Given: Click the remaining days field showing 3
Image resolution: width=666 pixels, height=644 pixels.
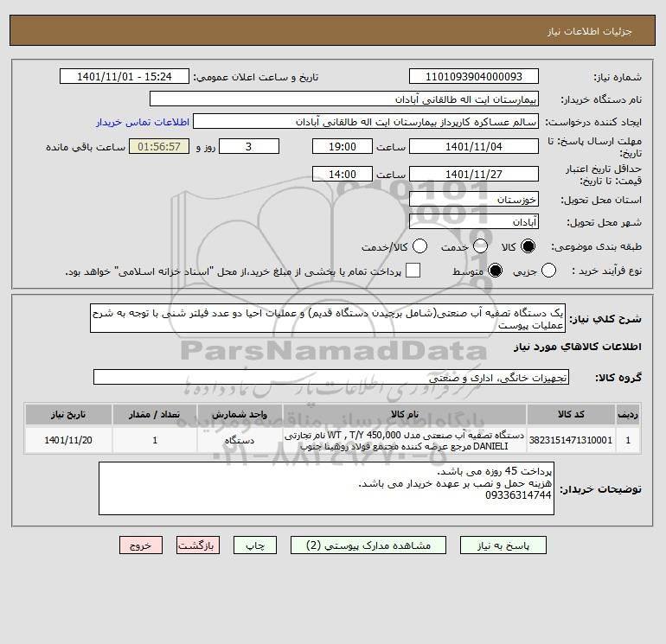Looking at the screenshot, I should 249,146.
